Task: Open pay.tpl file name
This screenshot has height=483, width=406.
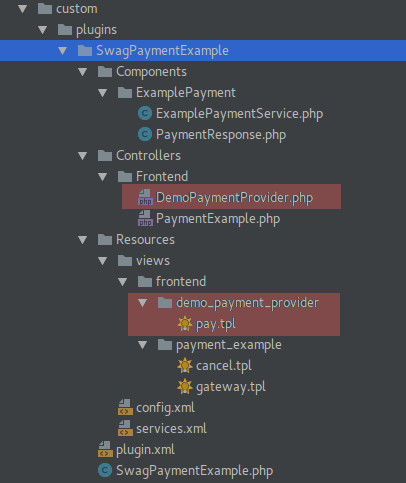Action: tap(216, 324)
